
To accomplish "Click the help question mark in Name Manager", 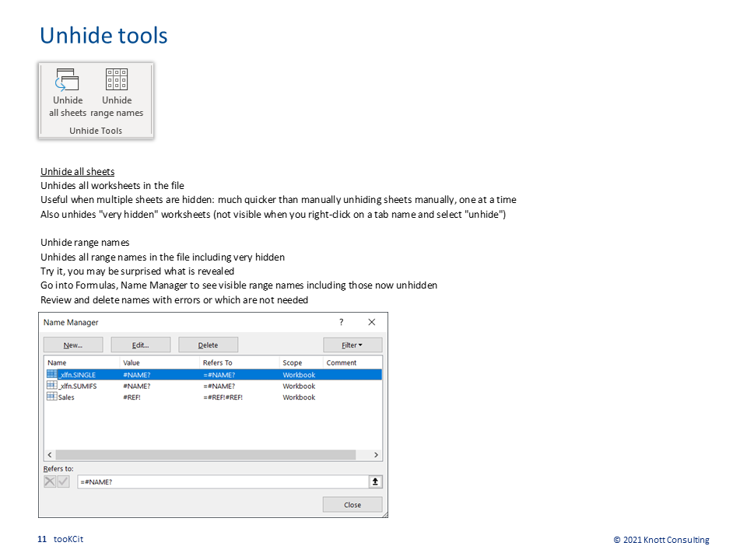I will (341, 322).
